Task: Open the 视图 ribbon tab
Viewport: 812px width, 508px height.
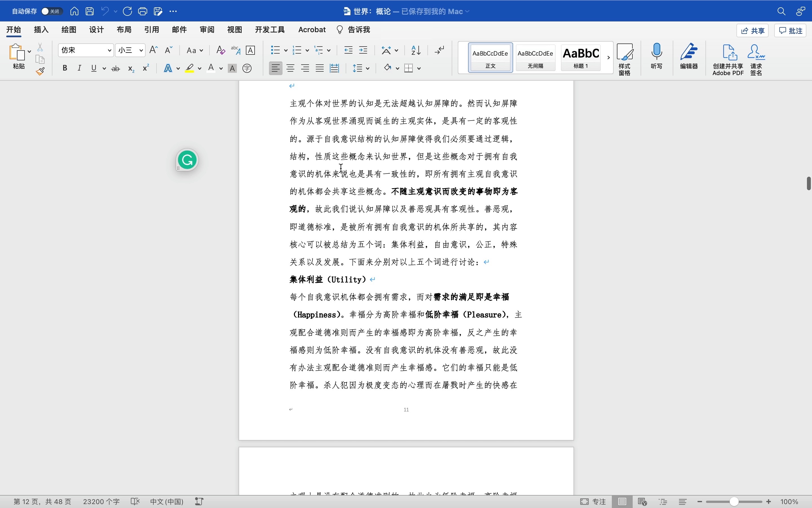Action: click(235, 30)
